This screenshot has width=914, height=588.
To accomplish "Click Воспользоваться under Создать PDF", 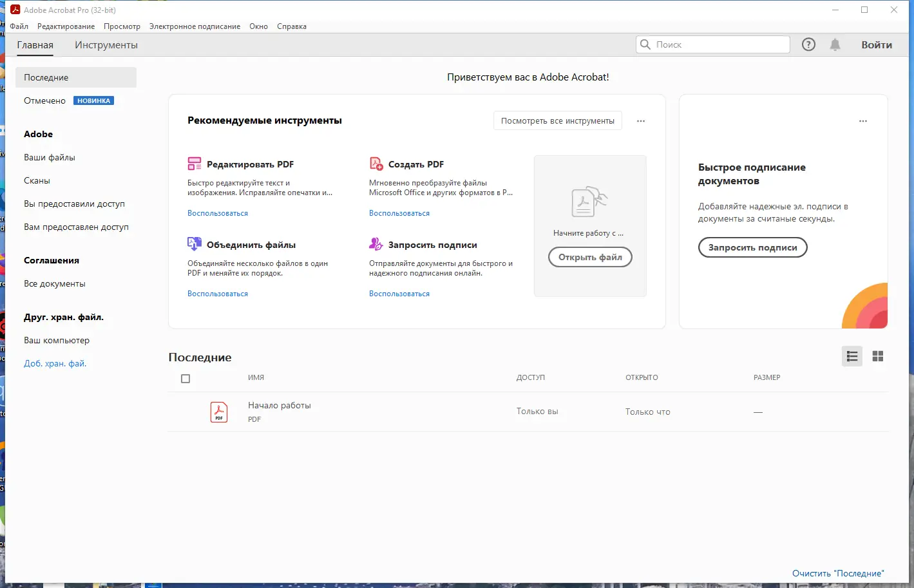I will coord(399,213).
